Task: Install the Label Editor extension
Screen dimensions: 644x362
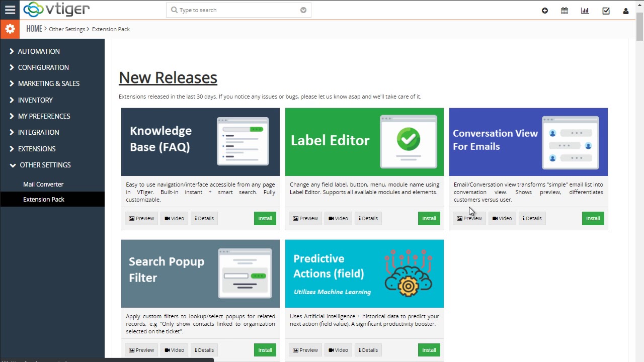Action: [x=429, y=218]
